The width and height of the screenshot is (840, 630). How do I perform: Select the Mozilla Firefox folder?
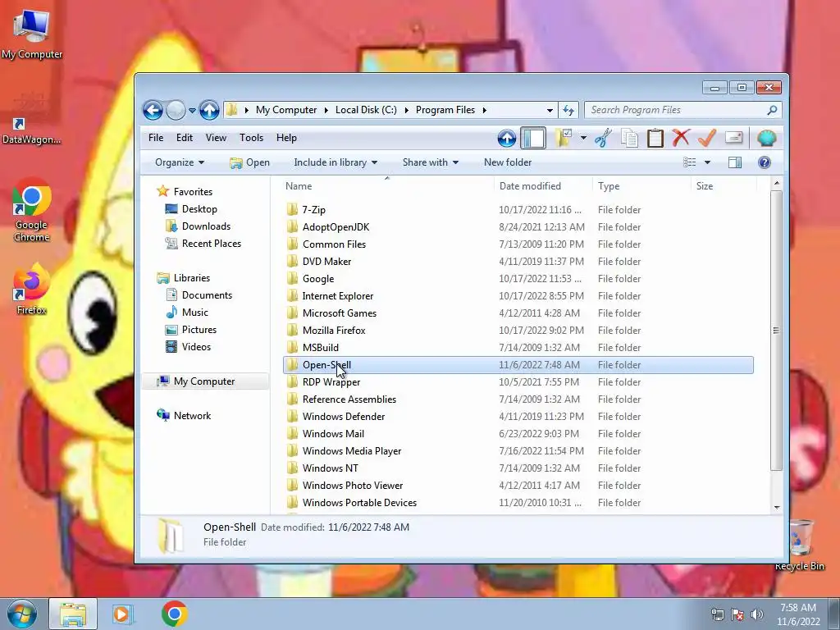(x=518, y=331)
